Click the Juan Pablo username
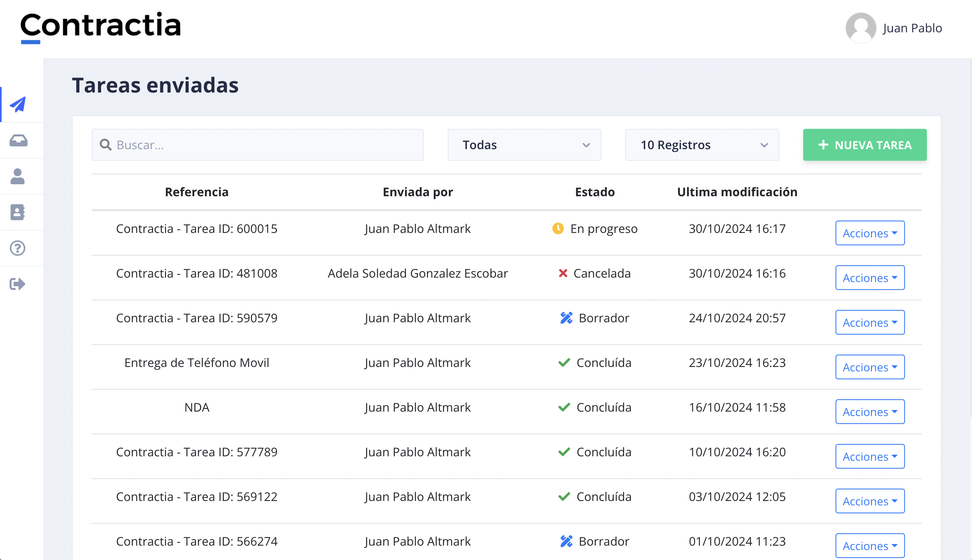 coord(912,28)
